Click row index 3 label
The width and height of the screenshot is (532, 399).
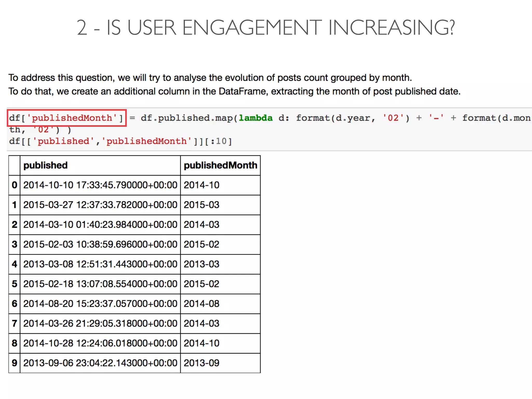tap(15, 244)
